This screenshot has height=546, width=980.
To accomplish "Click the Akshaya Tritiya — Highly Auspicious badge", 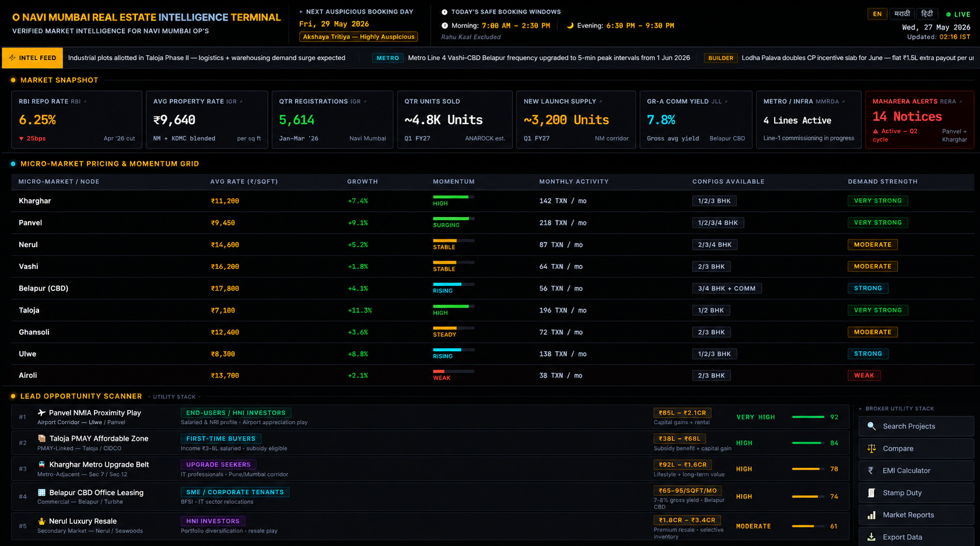I will click(359, 37).
